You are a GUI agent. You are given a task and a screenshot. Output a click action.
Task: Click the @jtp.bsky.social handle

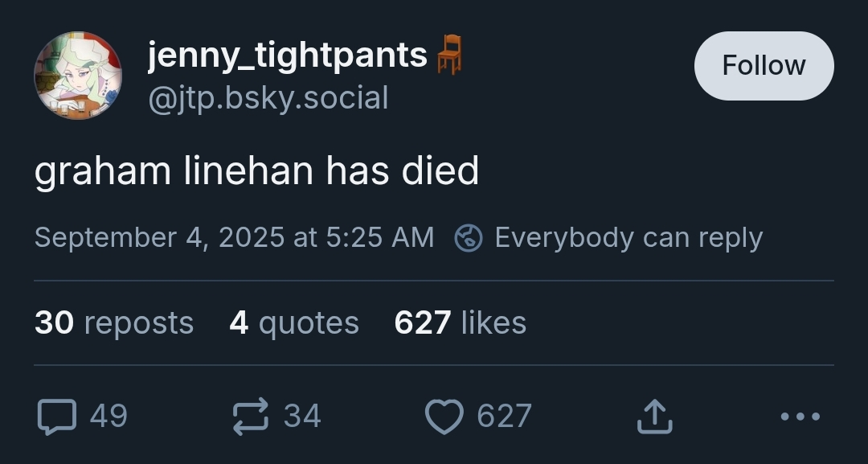click(268, 98)
